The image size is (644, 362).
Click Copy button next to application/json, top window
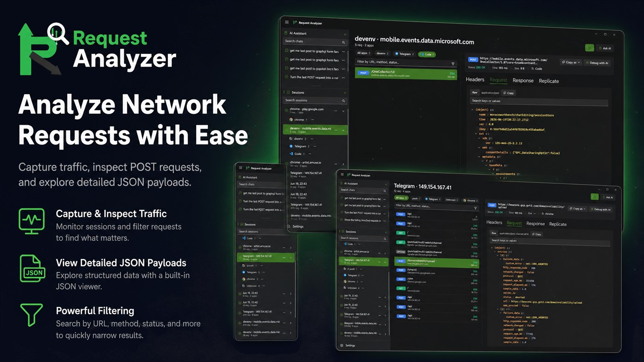click(509, 93)
